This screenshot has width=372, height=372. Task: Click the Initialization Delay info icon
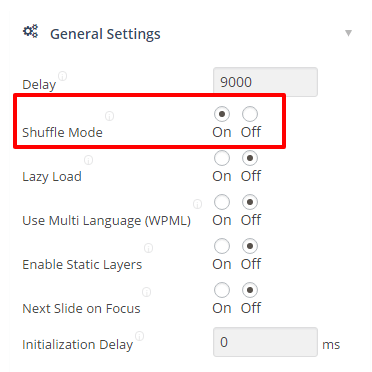[x=139, y=336]
